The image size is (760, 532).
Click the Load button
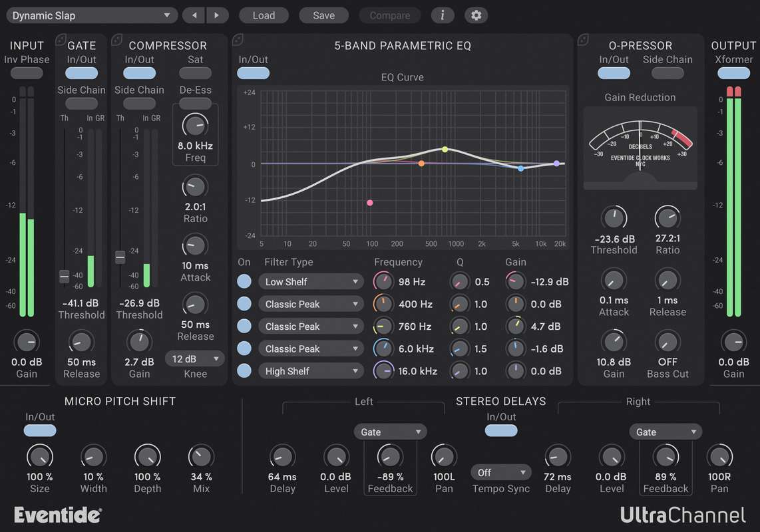point(264,15)
